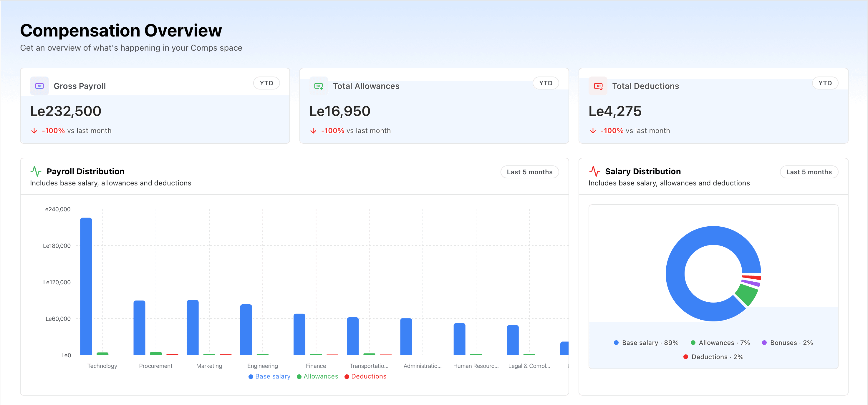Click the red pulse icon beside Salary Distribution
The height and width of the screenshot is (405, 868).
[x=594, y=171]
